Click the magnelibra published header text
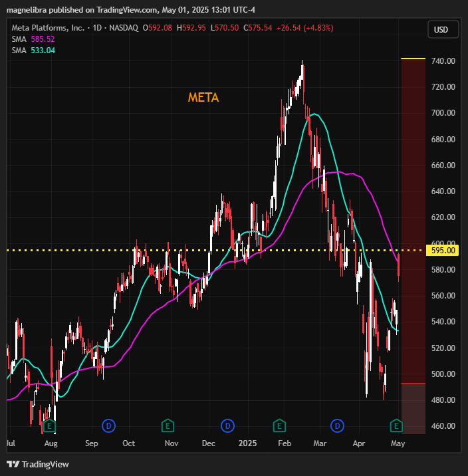The width and height of the screenshot is (468, 476). coord(131,10)
